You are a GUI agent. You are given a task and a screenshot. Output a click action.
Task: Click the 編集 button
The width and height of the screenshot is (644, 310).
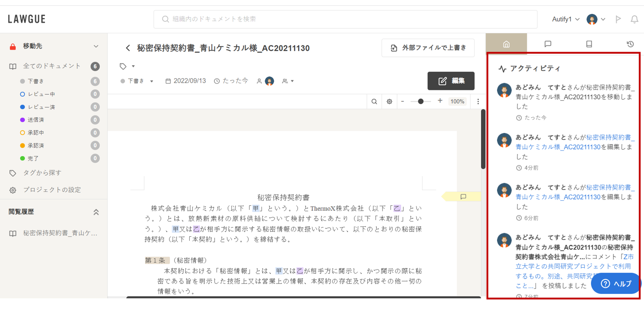pos(451,81)
